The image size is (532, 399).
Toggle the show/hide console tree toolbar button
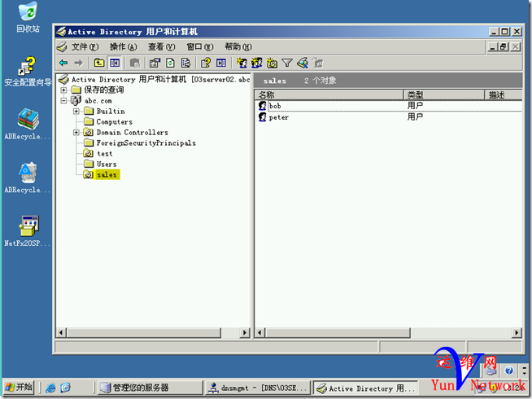coord(115,63)
